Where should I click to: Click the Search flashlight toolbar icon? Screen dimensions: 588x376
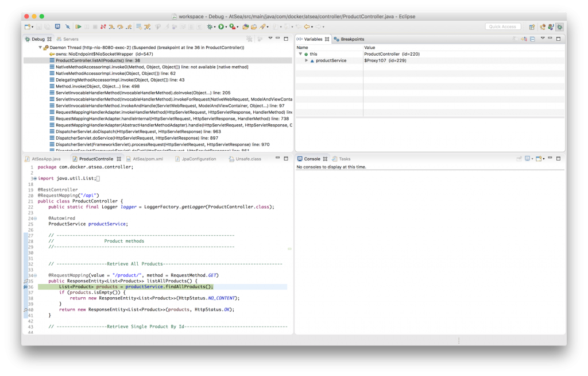[x=262, y=26]
